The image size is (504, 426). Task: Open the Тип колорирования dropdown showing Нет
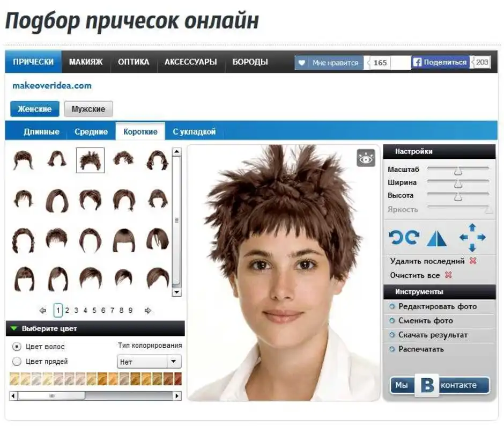point(149,362)
